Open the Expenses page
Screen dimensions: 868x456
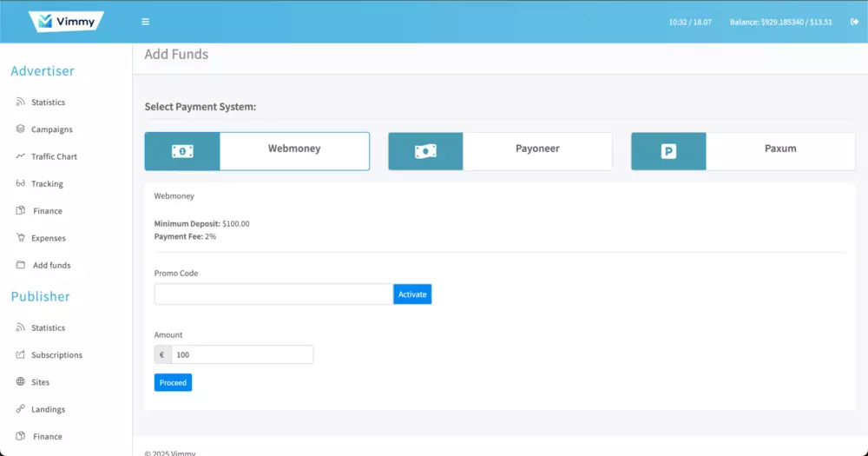coord(48,238)
